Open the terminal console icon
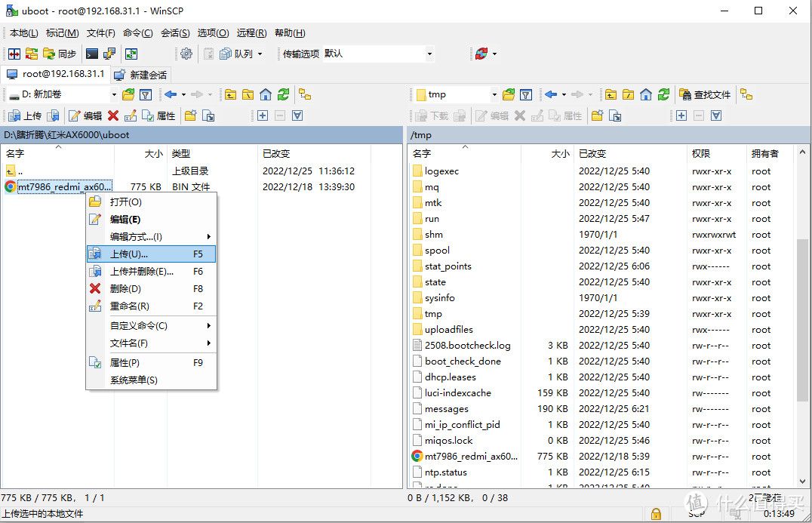Viewport: 812px width, 523px height. [92, 54]
